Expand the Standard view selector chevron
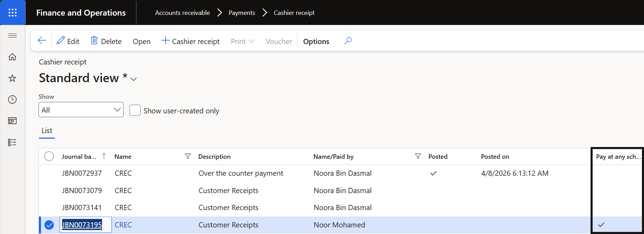This screenshot has height=234, width=644. 134,79
